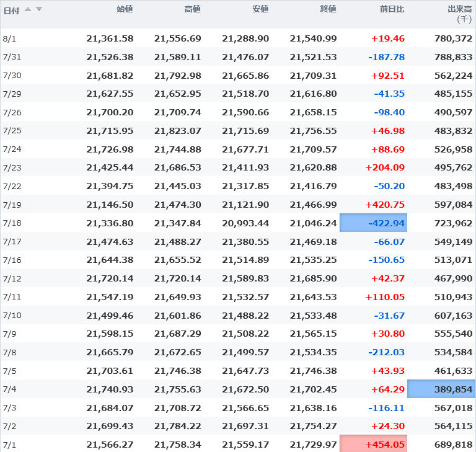Screen dimensions: 476x452
Task: Click low price 20,993.44
Action: (x=245, y=223)
